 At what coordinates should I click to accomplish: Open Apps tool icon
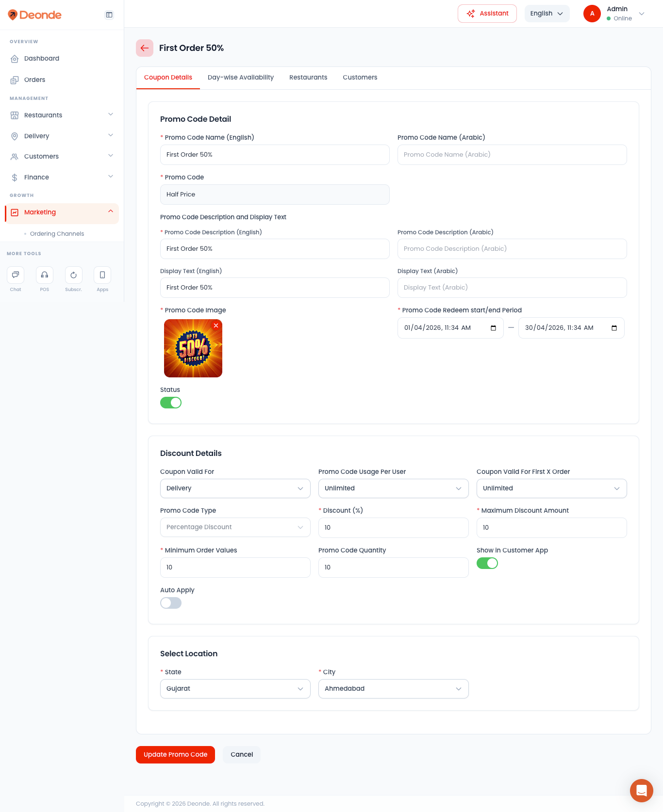pos(102,275)
